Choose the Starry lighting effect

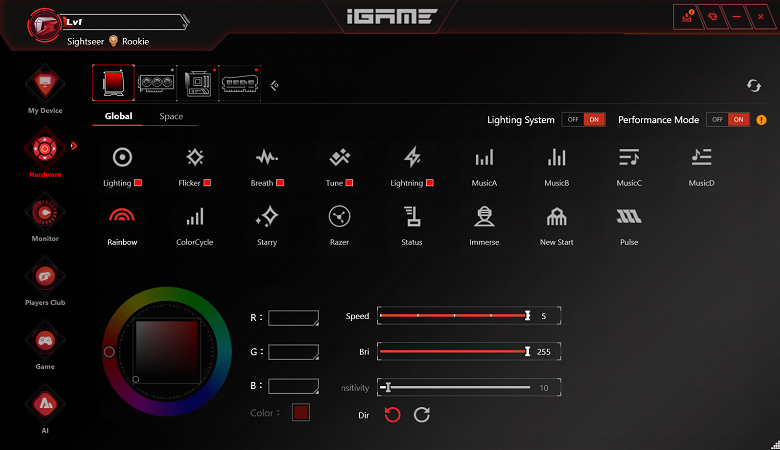tap(266, 217)
